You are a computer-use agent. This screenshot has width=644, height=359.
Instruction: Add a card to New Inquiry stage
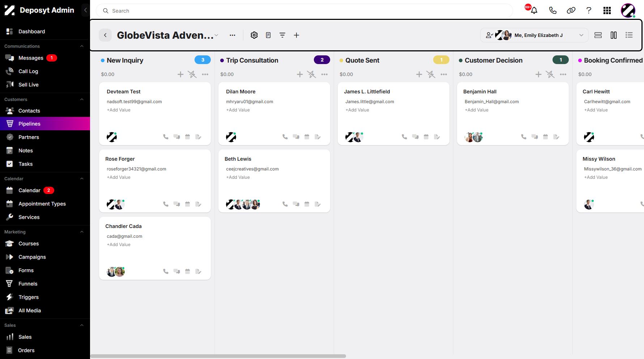point(180,74)
